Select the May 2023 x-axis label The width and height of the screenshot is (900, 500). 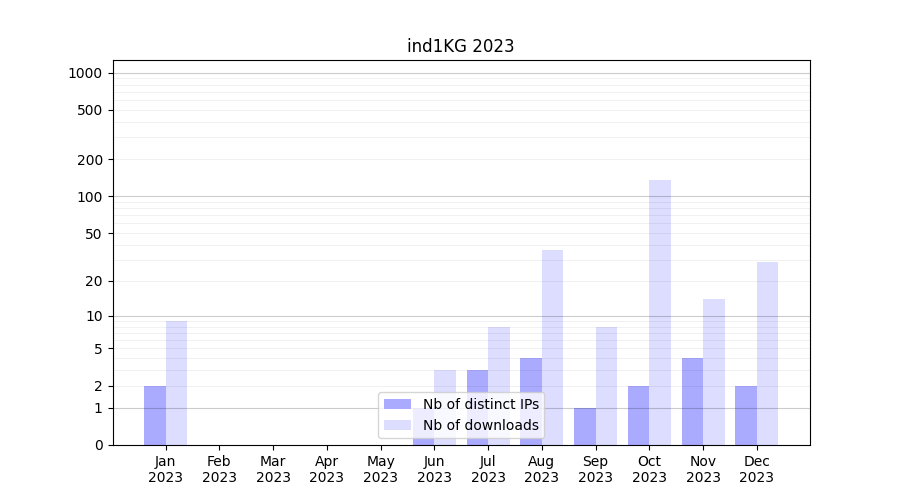(x=380, y=469)
